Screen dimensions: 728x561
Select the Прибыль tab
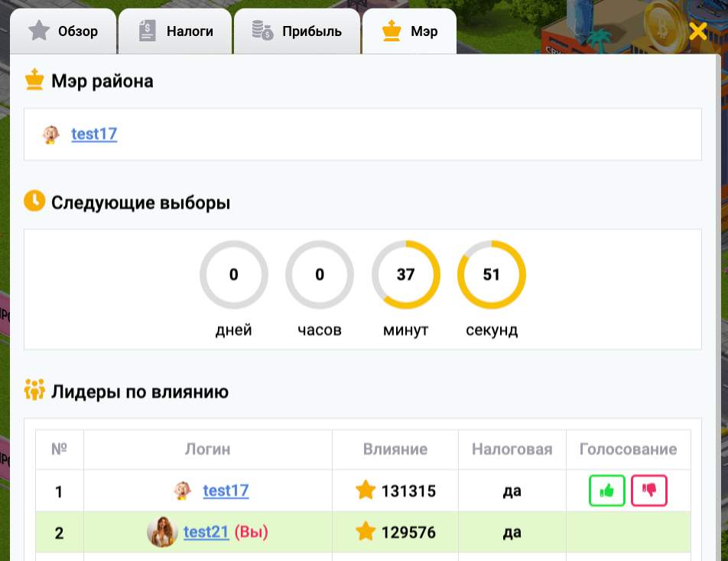(x=297, y=32)
